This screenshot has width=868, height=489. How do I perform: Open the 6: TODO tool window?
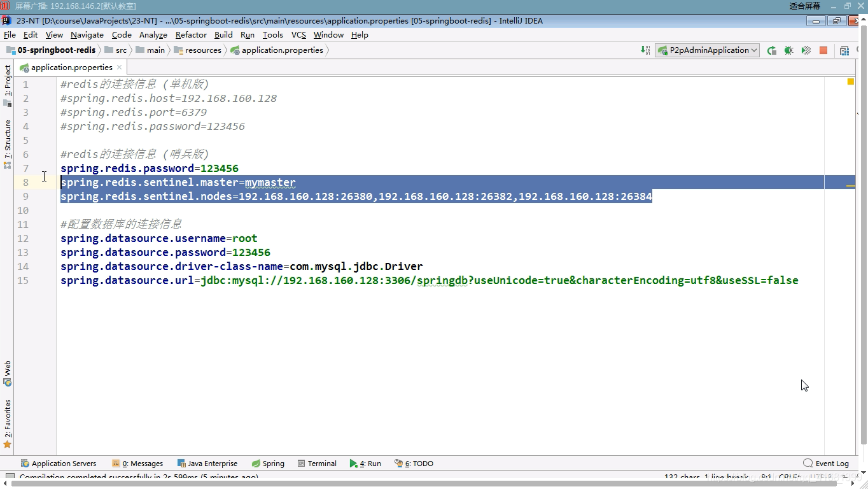(414, 464)
